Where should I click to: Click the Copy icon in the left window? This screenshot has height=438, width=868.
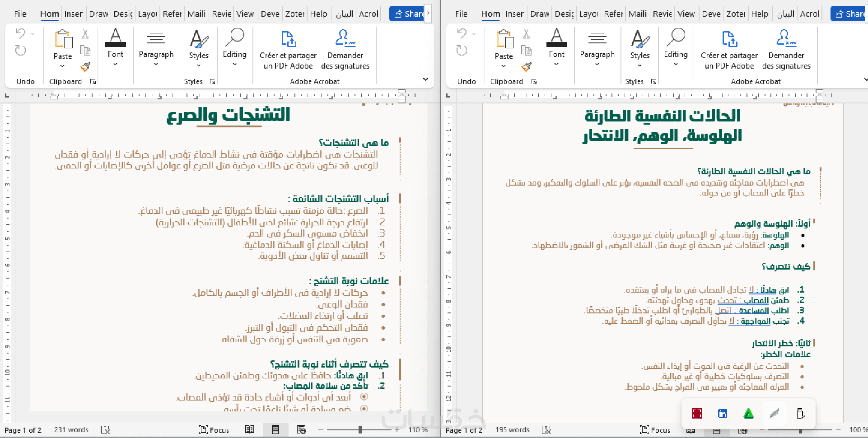click(85, 50)
